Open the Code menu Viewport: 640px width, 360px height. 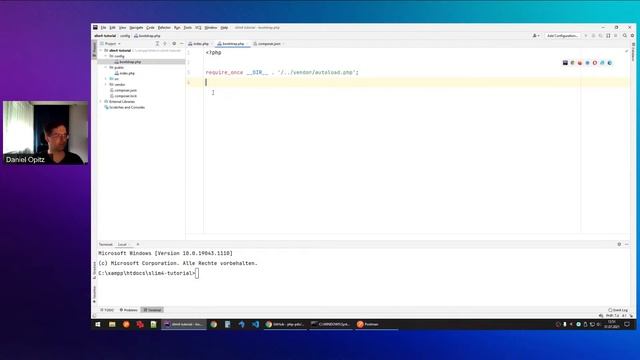[150, 28]
